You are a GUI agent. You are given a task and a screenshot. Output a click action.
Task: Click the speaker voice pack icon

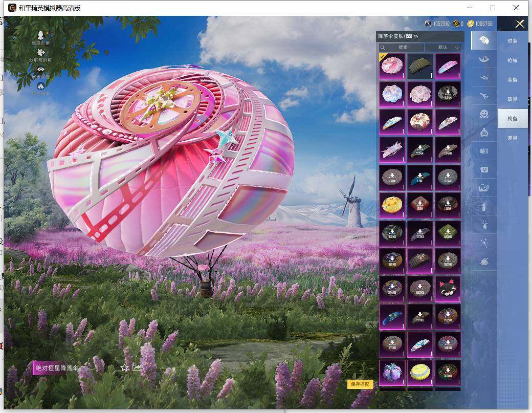point(484,151)
